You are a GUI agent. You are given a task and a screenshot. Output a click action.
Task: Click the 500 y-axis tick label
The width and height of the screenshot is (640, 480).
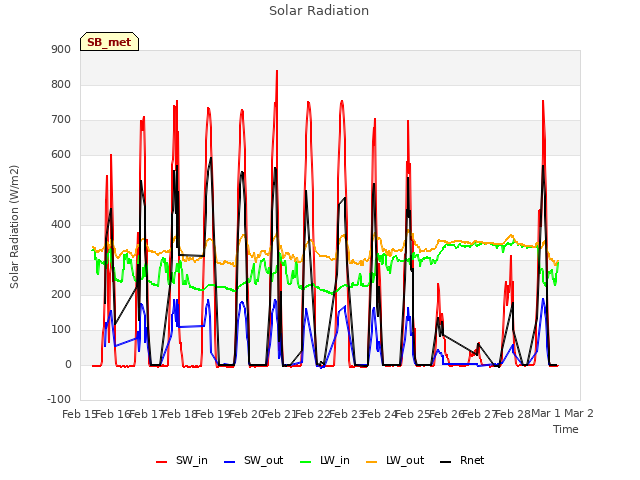[61, 189]
